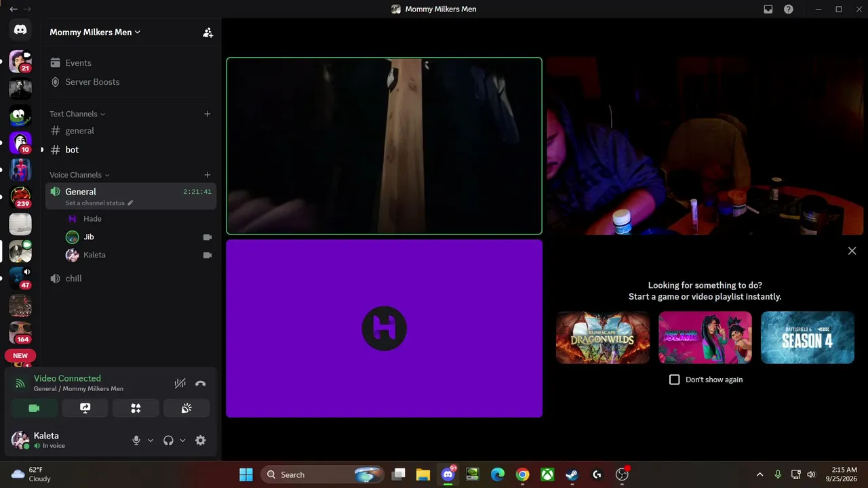Collapse the Text Channels category
The image size is (868, 488).
tap(77, 114)
